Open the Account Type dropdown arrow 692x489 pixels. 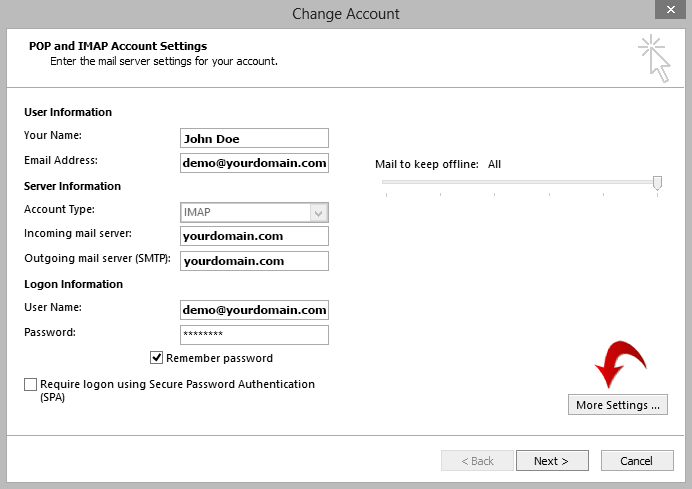tap(319, 213)
